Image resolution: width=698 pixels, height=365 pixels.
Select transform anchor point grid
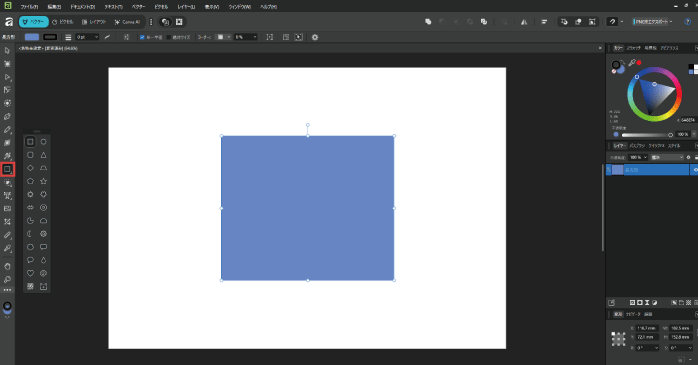pyautogui.click(x=618, y=339)
